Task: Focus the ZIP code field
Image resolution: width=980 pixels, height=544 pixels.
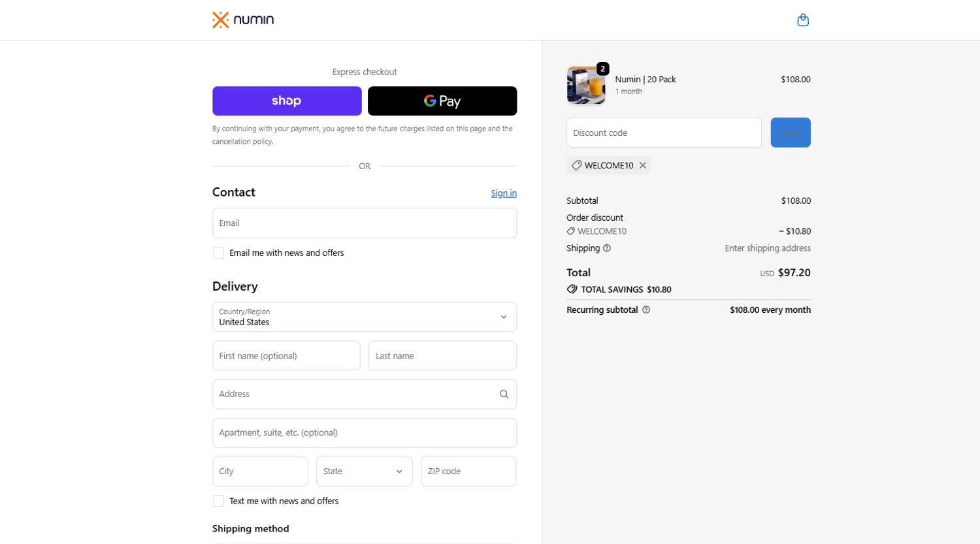Action: pyautogui.click(x=468, y=472)
